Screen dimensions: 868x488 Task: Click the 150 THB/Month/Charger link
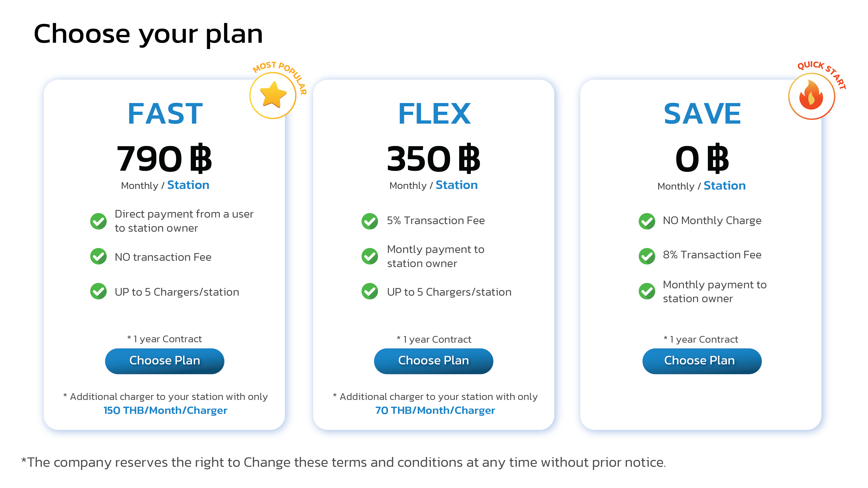coord(165,410)
